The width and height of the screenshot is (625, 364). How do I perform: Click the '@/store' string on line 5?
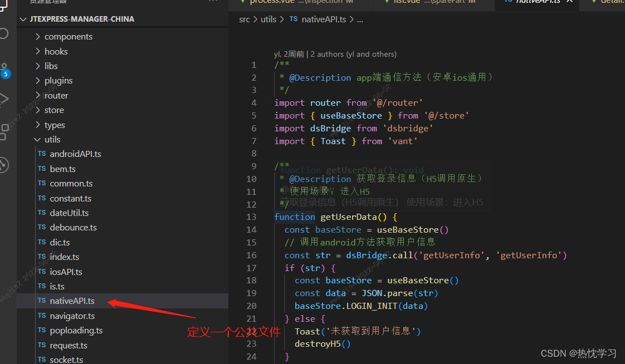[x=446, y=116]
